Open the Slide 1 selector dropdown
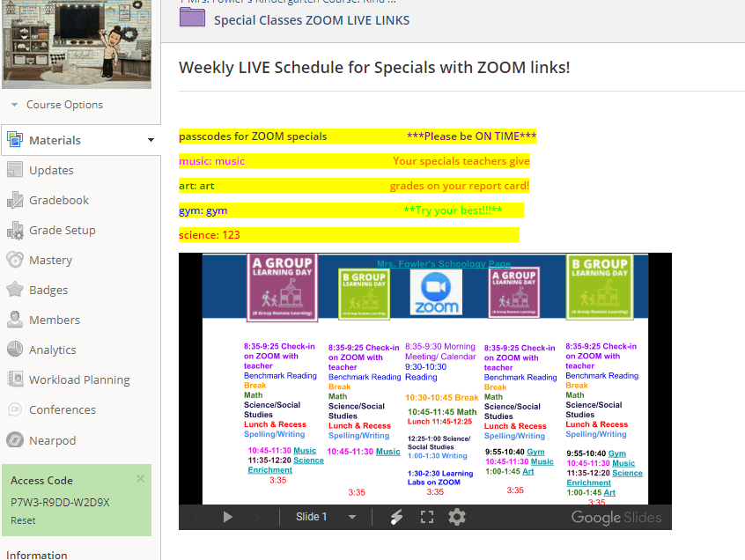 pos(326,517)
